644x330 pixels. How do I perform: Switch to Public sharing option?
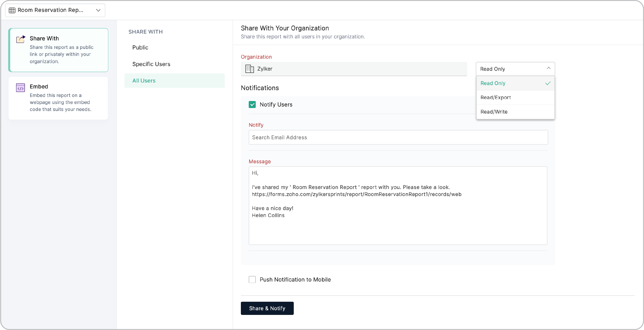coord(140,47)
